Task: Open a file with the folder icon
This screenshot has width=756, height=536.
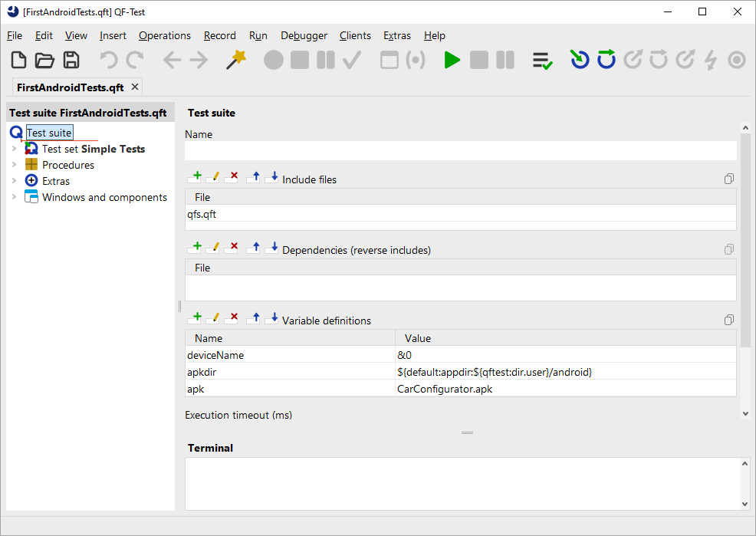Action: pyautogui.click(x=45, y=61)
